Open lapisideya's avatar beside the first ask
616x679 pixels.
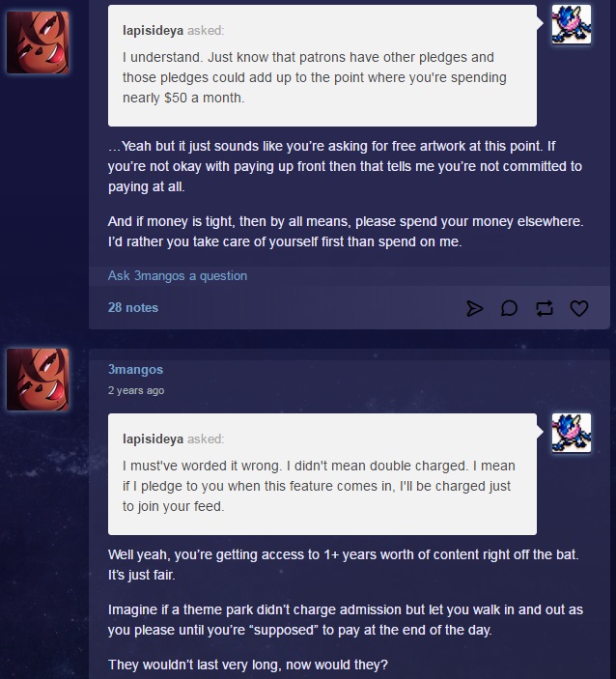[571, 24]
